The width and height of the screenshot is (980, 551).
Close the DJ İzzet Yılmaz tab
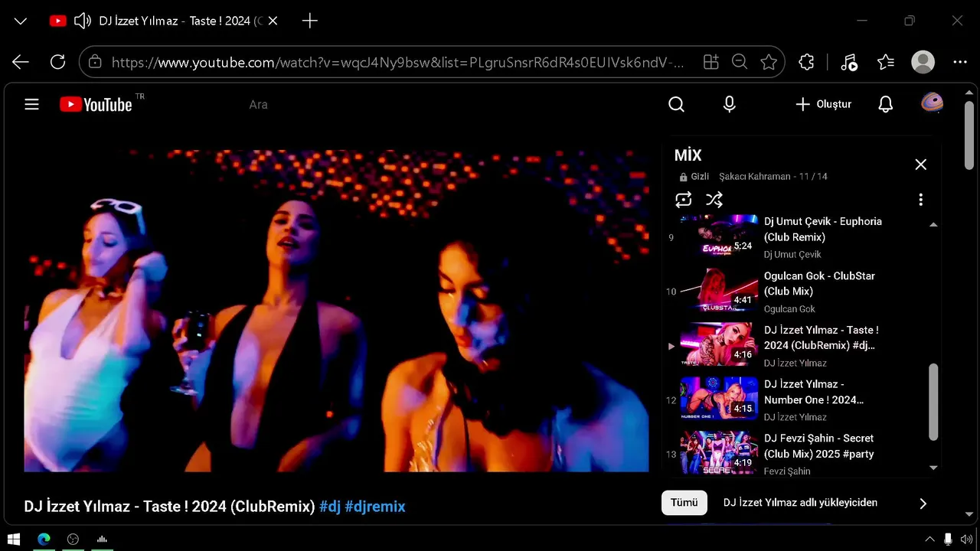[273, 21]
